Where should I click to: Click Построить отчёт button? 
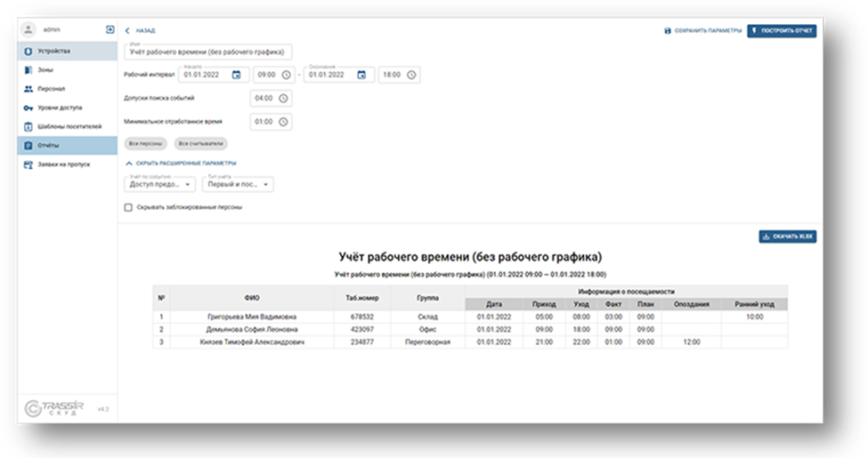click(x=782, y=30)
